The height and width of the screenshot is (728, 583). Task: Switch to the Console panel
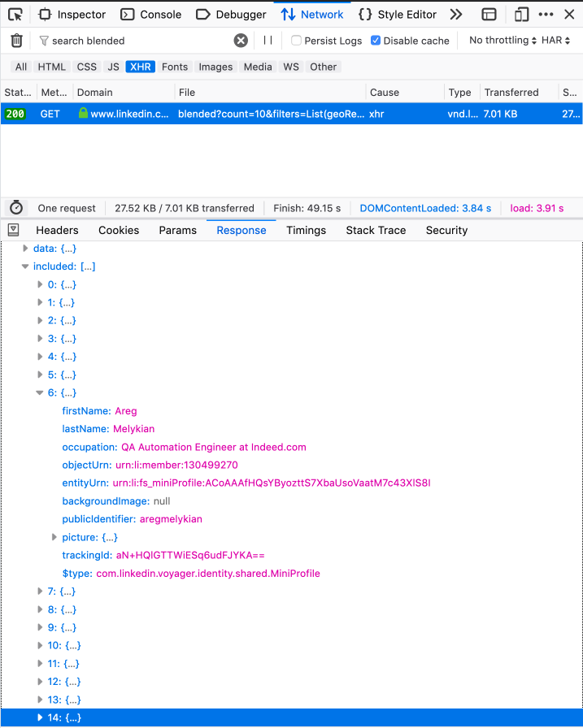151,15
